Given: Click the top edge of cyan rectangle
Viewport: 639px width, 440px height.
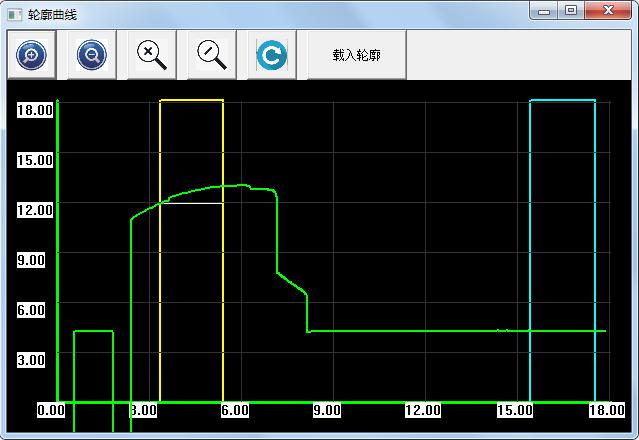Looking at the screenshot, I should [x=562, y=100].
